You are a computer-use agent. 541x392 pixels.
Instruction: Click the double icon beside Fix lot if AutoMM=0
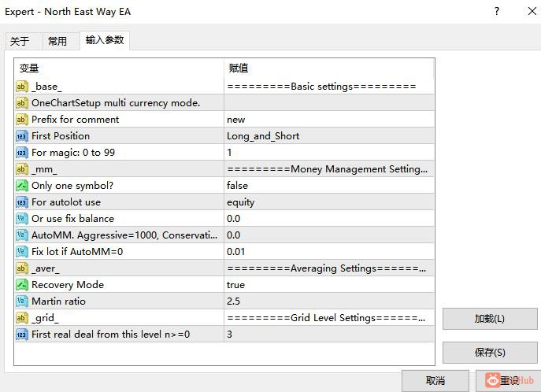pyautogui.click(x=22, y=252)
